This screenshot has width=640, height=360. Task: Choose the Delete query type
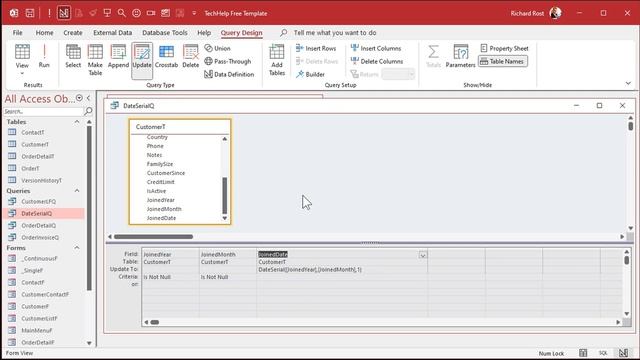pyautogui.click(x=191, y=56)
